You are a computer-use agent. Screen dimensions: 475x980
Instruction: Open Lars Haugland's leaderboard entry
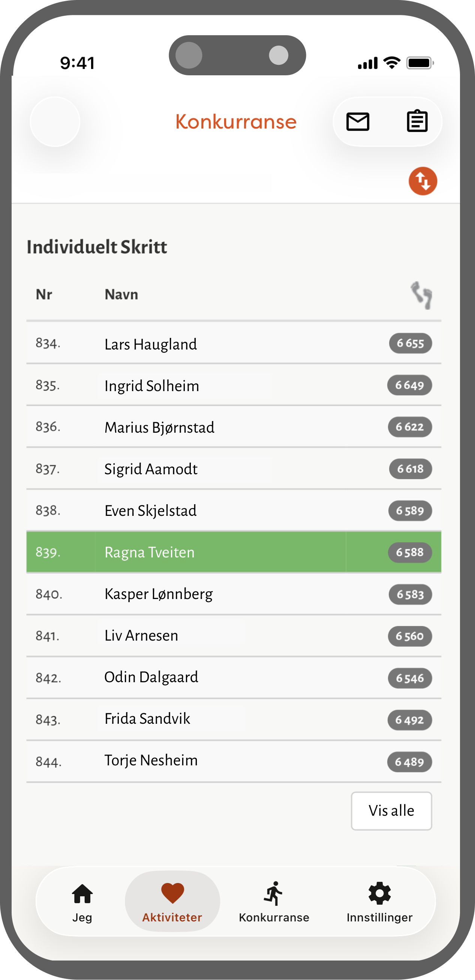[x=151, y=344]
